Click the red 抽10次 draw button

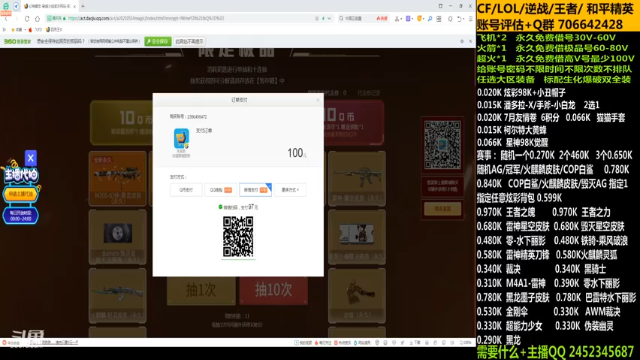click(273, 290)
